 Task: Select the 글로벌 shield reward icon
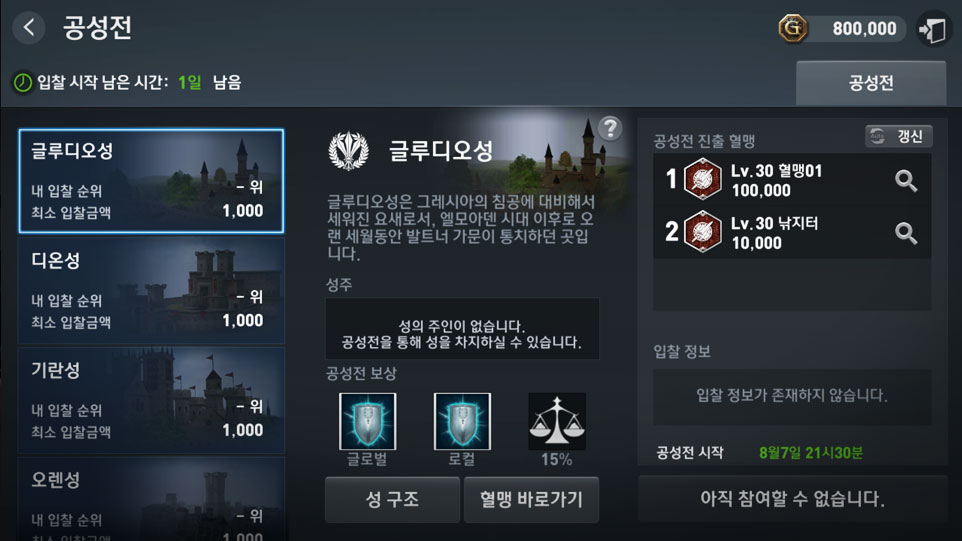[367, 421]
